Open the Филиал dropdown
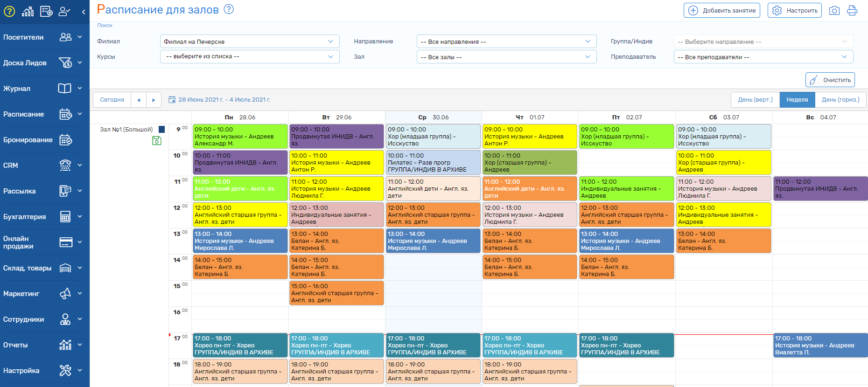Image resolution: width=868 pixels, height=387 pixels. 249,41
